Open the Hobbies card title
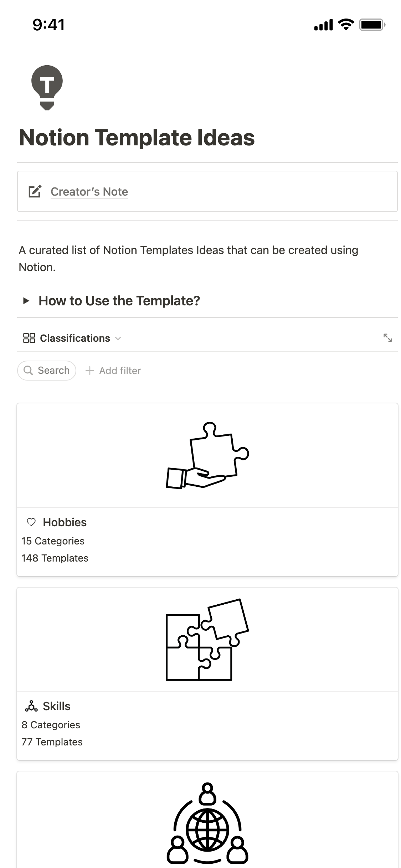The image size is (401, 868). [x=65, y=522]
